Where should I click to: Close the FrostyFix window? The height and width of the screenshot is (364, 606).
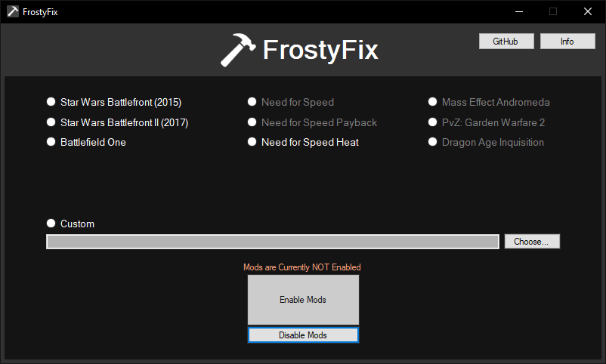click(587, 11)
